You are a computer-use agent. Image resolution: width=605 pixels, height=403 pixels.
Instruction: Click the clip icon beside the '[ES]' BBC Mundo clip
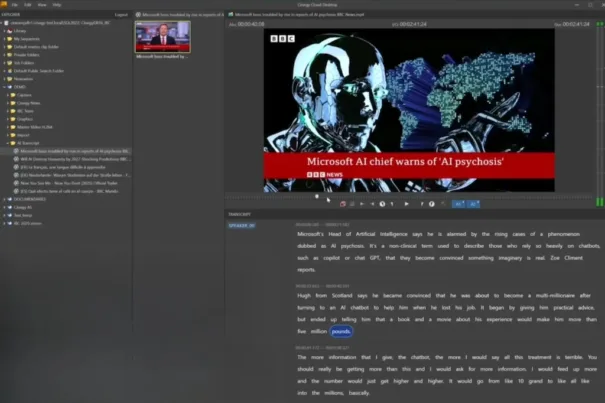(x=16, y=191)
